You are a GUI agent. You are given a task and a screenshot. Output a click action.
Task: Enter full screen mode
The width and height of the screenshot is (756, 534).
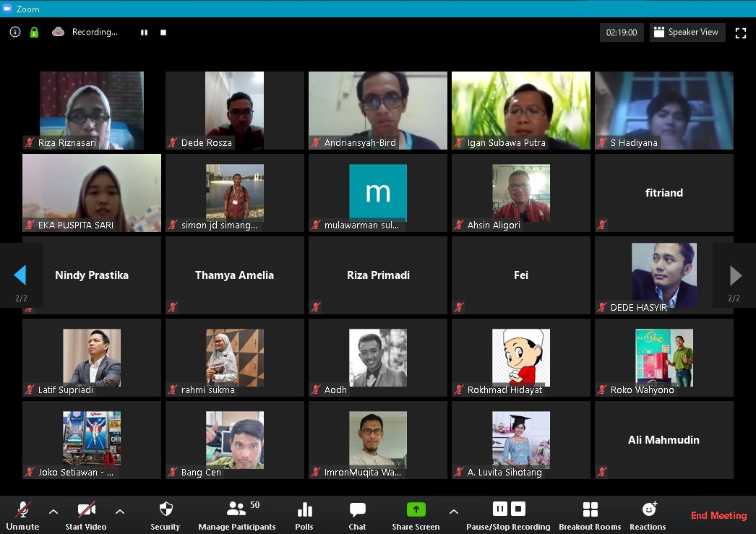tap(740, 33)
